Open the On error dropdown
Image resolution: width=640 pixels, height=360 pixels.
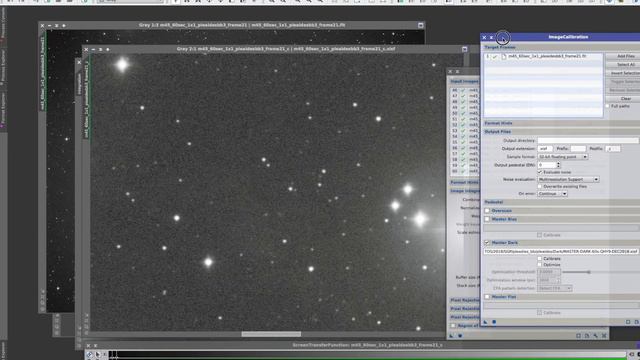point(552,194)
